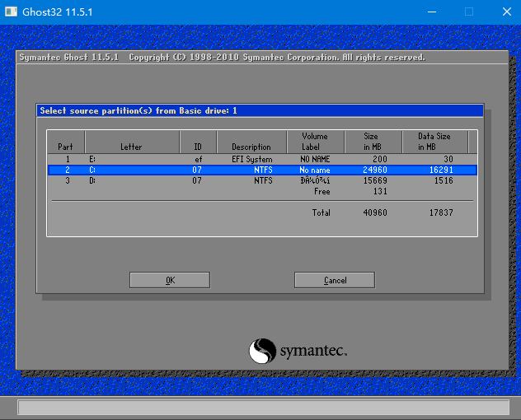
Task: Click the Symantec yin-yang logo
Action: point(262,352)
